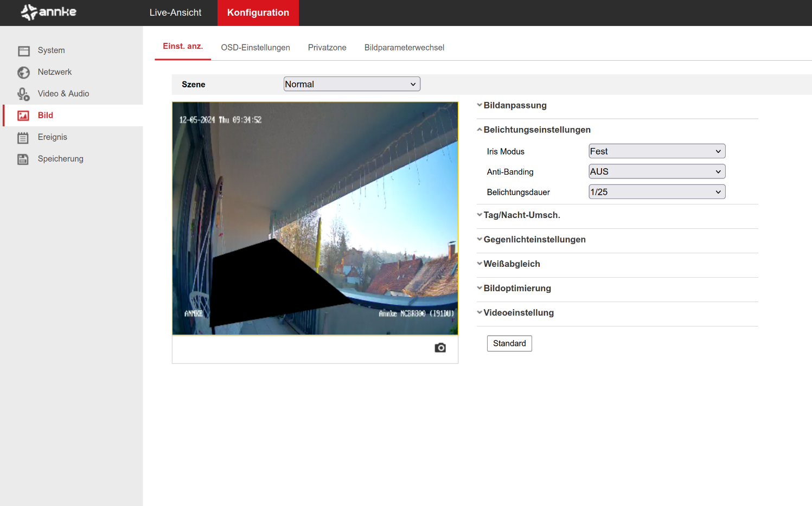Image resolution: width=812 pixels, height=506 pixels.
Task: Click the System sidebar icon
Action: (x=23, y=51)
